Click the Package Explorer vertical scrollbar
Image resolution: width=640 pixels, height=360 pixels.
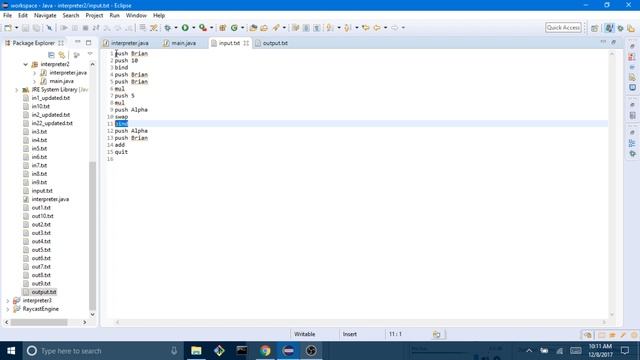(x=93, y=235)
